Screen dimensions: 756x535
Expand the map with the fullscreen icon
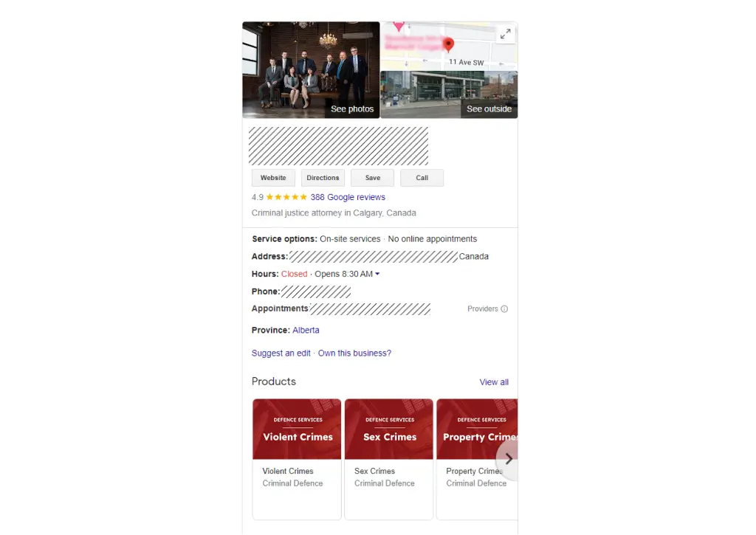click(505, 34)
